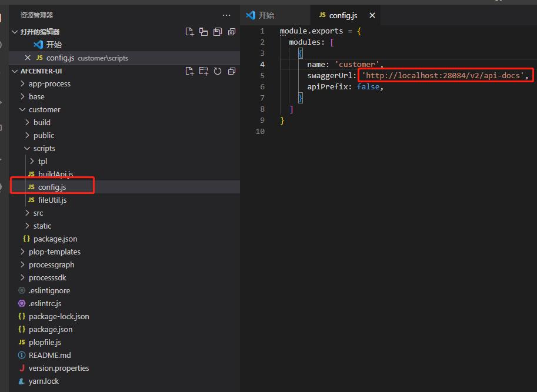
Task: Click New Folder icon in AFCENTER-UI header
Action: tap(204, 71)
